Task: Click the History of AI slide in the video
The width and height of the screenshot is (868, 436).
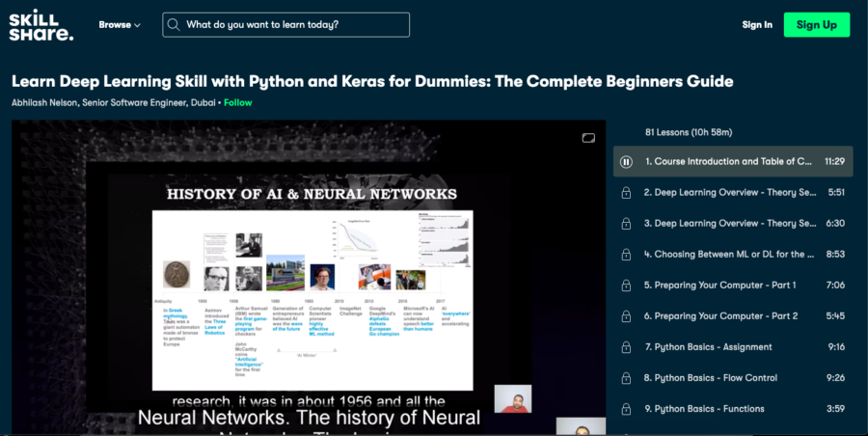Action: click(312, 300)
